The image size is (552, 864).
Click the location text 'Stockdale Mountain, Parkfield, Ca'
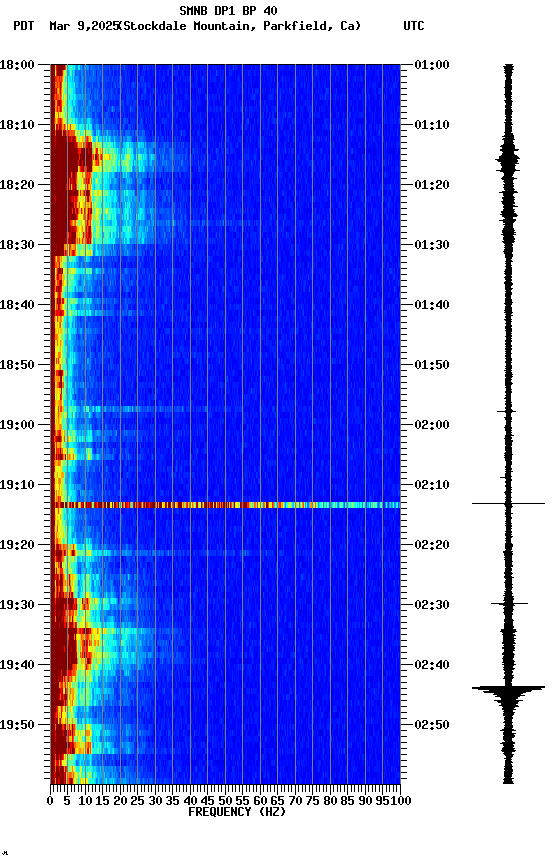tap(240, 26)
